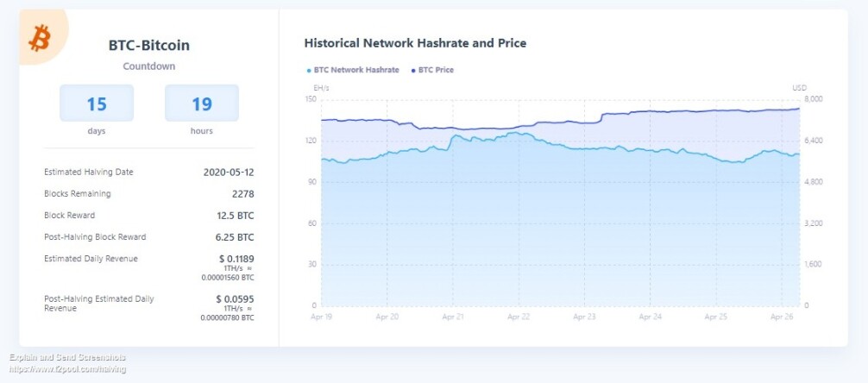Viewport: 868px width, 383px height.
Task: Click the price line endpoint near Apr 26
Action: [x=799, y=109]
